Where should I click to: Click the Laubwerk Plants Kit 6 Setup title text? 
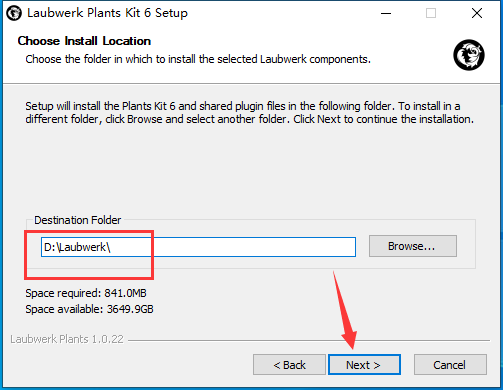pos(107,13)
